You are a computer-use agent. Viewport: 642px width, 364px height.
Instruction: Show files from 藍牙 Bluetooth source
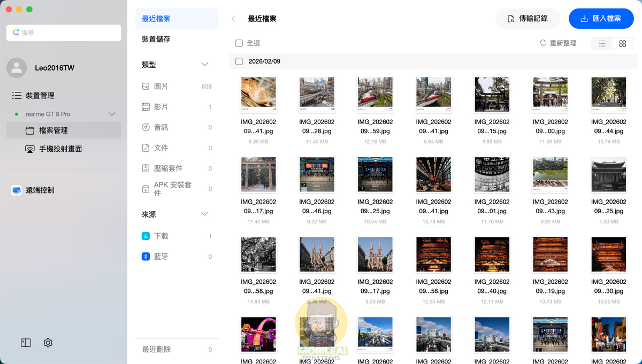177,257
